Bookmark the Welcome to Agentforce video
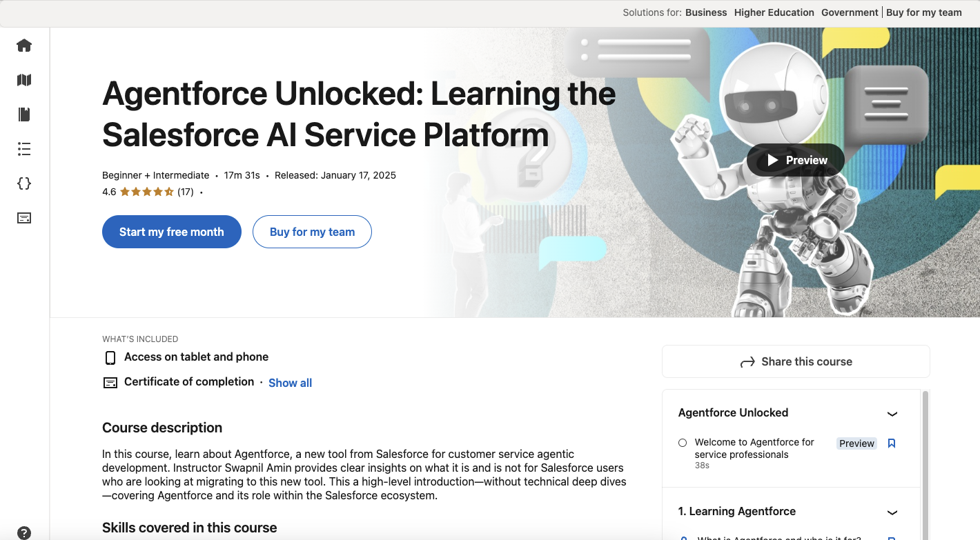980x540 pixels. coord(892,443)
